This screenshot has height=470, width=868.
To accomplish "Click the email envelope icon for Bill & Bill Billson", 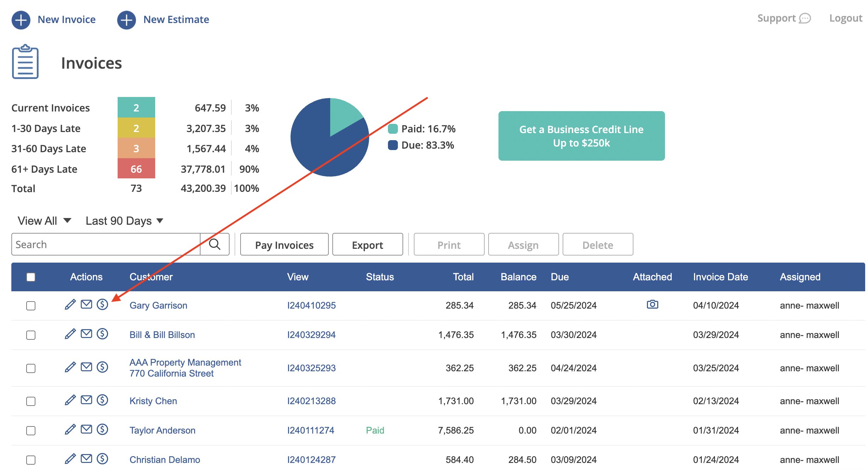I will (x=86, y=334).
